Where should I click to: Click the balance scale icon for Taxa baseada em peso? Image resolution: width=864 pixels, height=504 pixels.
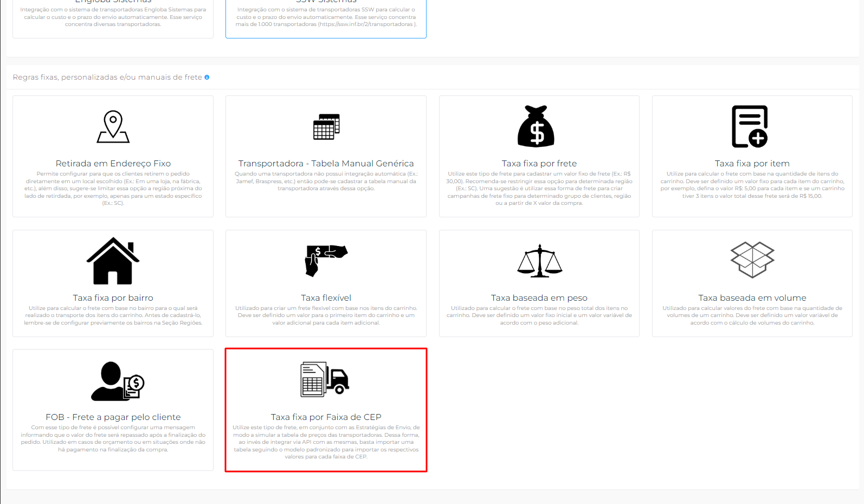pos(539,261)
